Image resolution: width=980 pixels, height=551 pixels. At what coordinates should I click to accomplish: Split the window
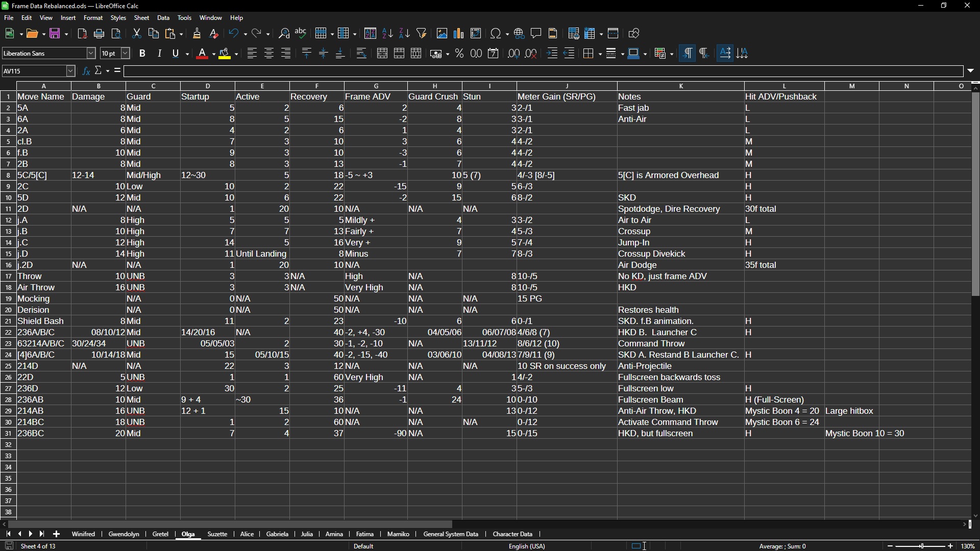(614, 34)
